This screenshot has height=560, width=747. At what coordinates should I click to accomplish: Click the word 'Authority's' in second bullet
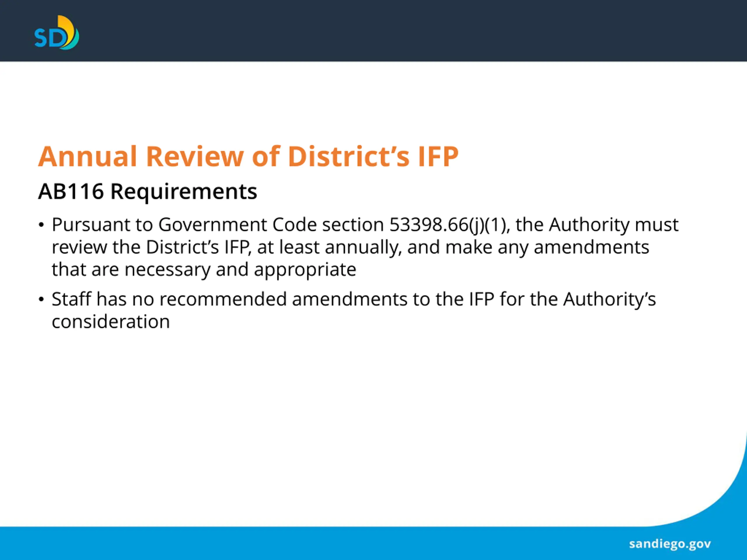pyautogui.click(x=609, y=300)
